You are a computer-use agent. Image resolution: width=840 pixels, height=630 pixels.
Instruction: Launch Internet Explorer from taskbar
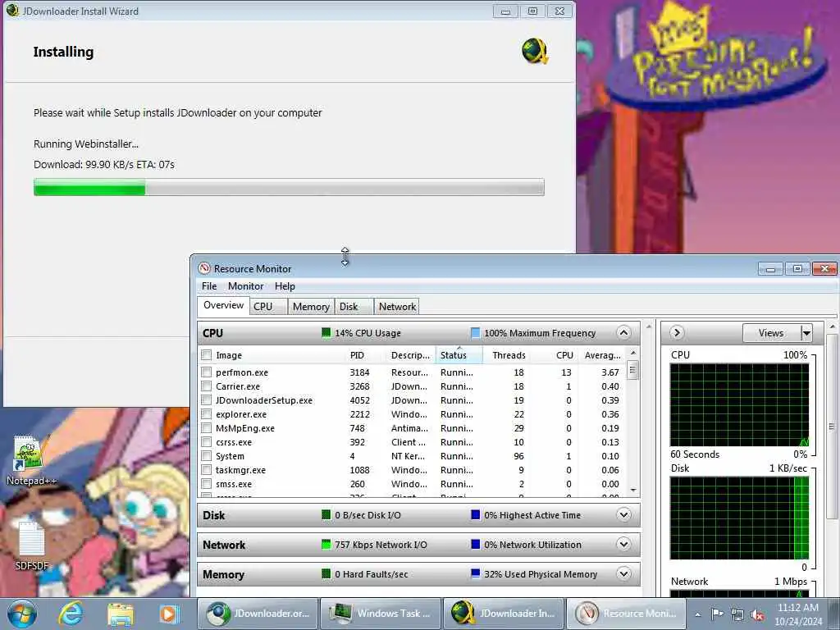point(71,614)
